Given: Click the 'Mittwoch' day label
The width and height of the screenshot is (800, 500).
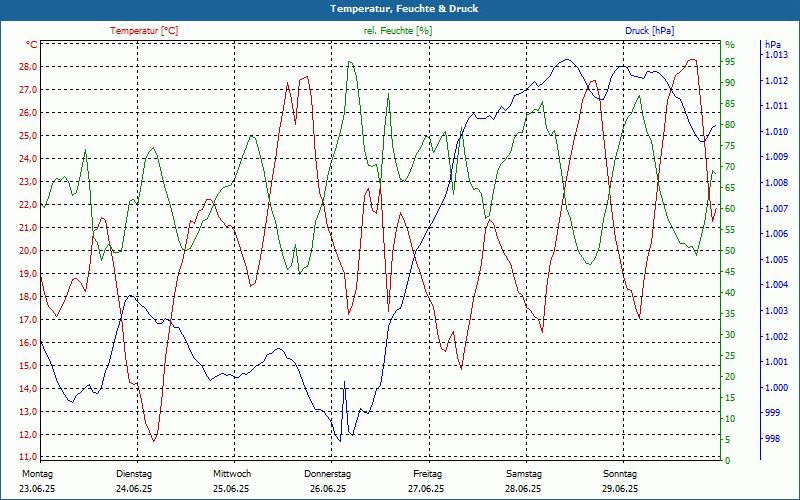Looking at the screenshot, I should point(232,474).
